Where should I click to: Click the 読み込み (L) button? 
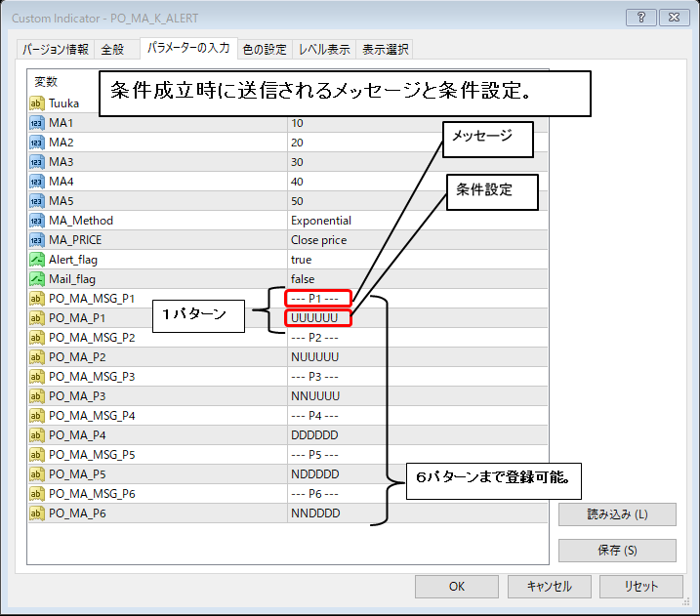coord(617,514)
